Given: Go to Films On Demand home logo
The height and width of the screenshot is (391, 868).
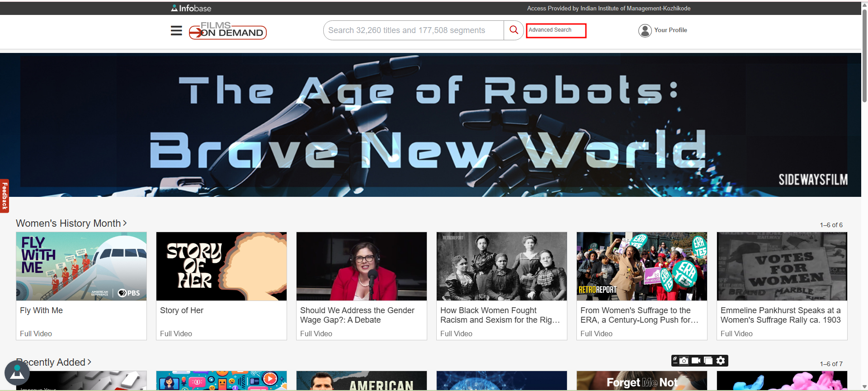Looking at the screenshot, I should [x=227, y=31].
